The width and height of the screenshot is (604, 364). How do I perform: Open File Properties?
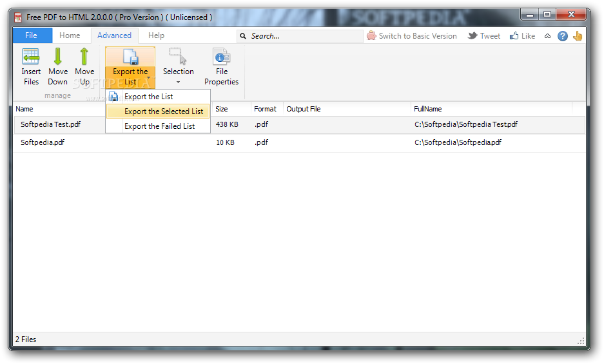point(222,67)
